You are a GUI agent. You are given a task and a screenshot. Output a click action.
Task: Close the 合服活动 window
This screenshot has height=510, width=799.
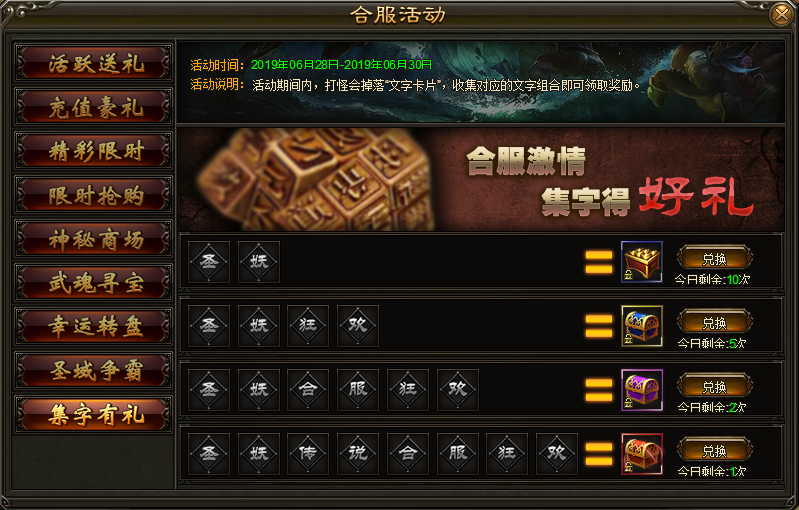pyautogui.click(x=781, y=14)
